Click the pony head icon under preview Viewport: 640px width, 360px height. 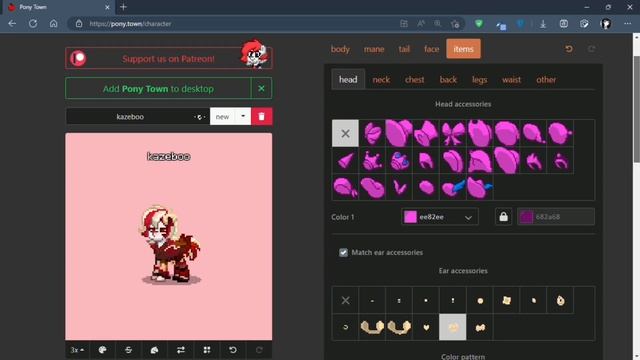tap(154, 350)
